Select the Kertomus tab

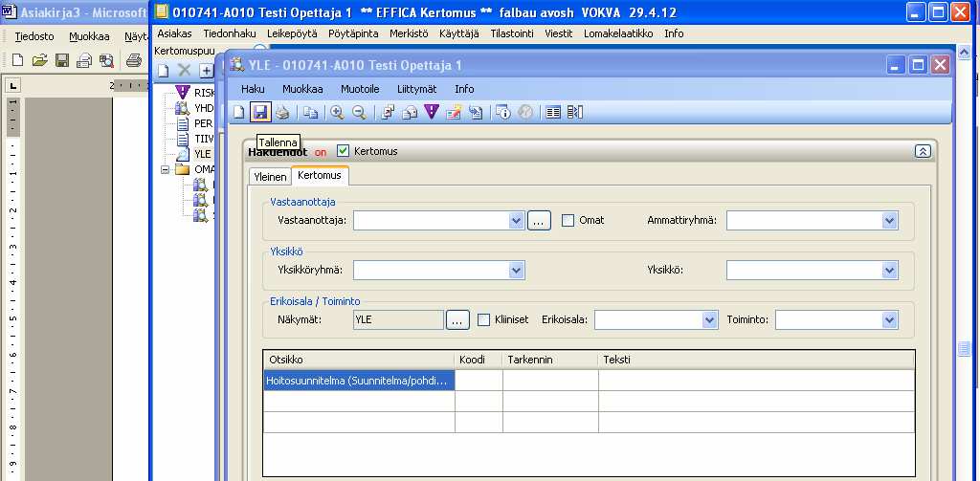click(x=320, y=176)
